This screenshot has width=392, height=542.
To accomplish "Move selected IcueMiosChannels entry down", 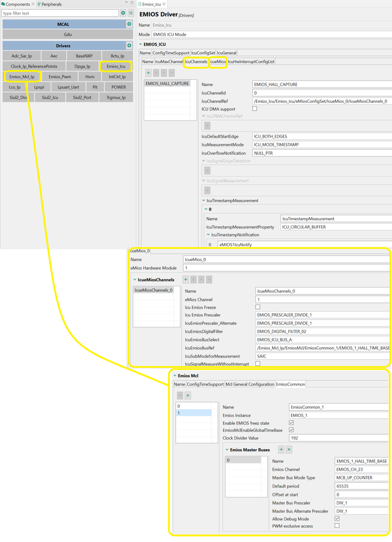I will click(x=209, y=279).
